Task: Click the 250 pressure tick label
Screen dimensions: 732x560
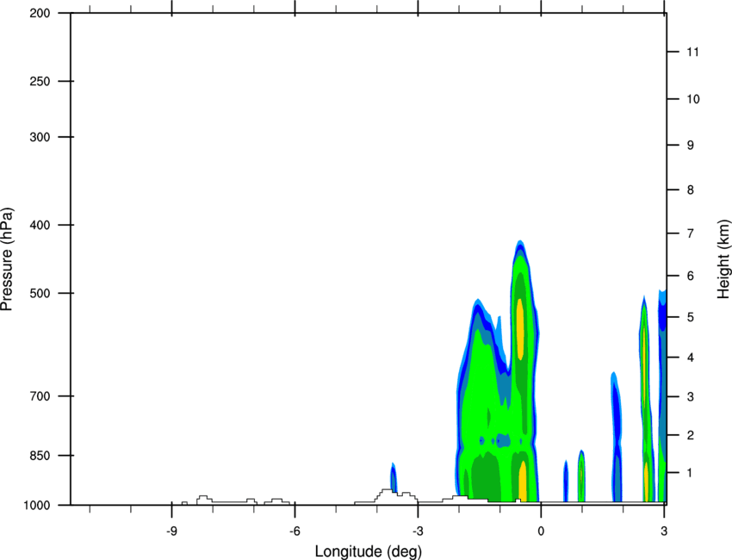Action: (x=40, y=81)
